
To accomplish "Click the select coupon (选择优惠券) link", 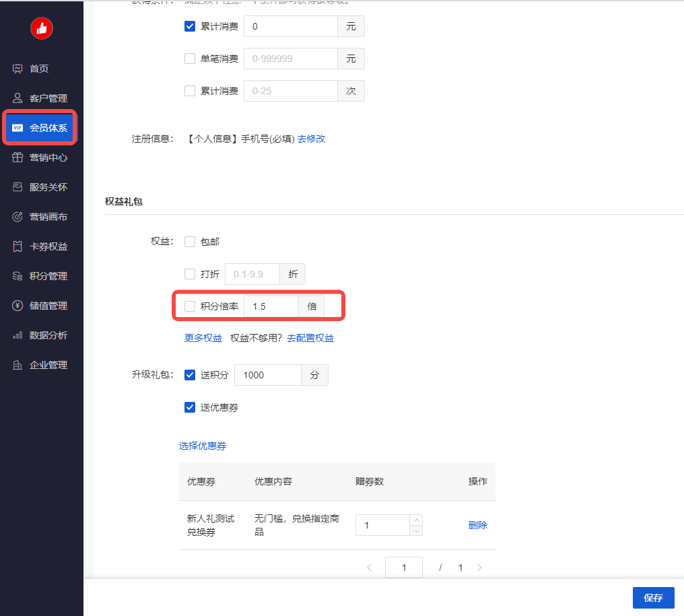I will 203,446.
